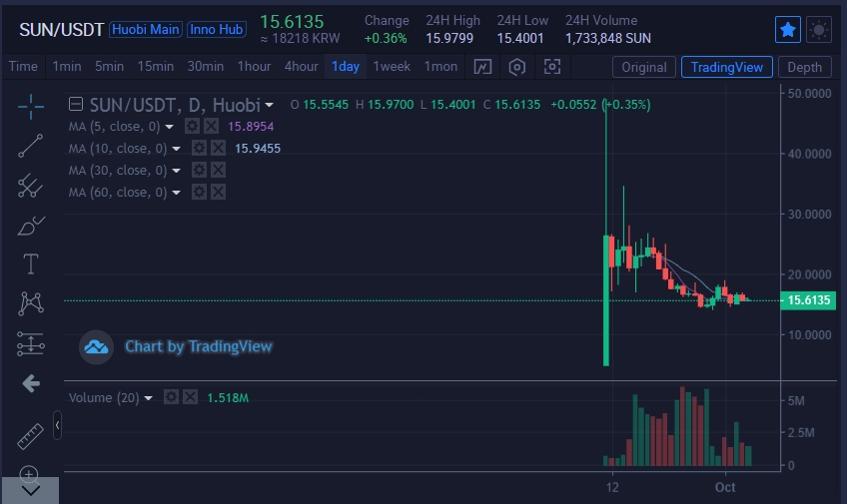Open settings for MA (5, close, 0)
Screen dimensions: 847x504
(192, 127)
